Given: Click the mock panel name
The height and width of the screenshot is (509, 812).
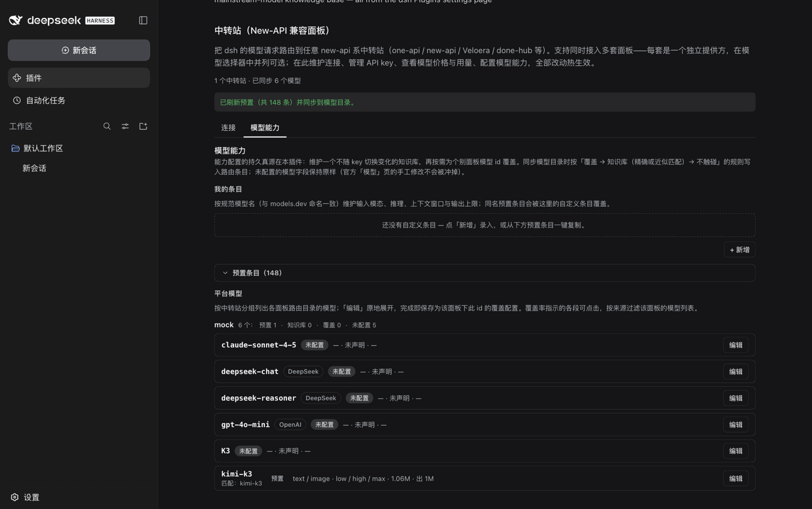Looking at the screenshot, I should tap(224, 325).
